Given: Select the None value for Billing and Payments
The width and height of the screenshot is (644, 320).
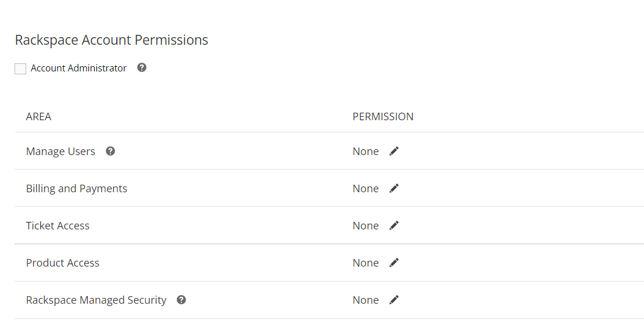Looking at the screenshot, I should (x=366, y=188).
